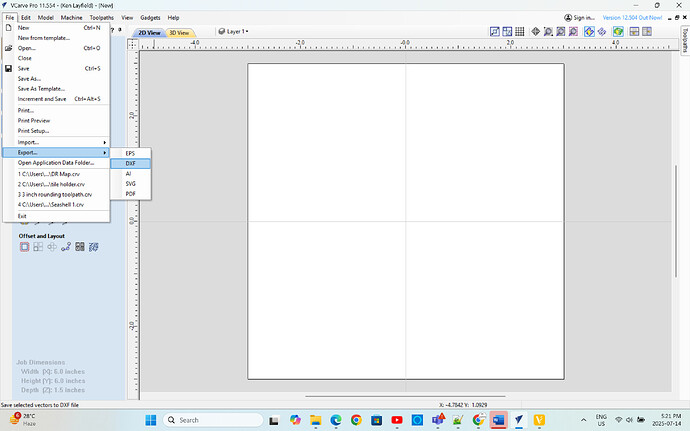Click the Save floppy disk icon
This screenshot has height=431, width=690.
[8, 69]
